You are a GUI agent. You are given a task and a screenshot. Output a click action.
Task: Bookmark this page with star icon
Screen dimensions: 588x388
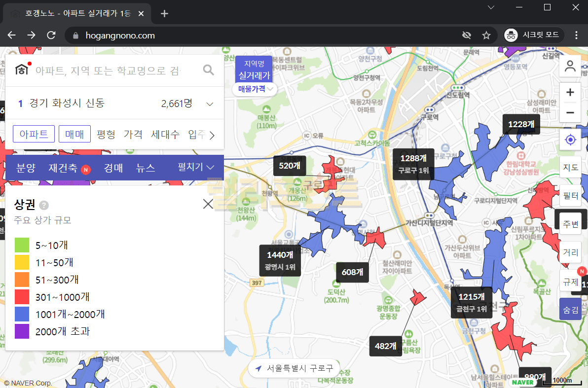[486, 35]
